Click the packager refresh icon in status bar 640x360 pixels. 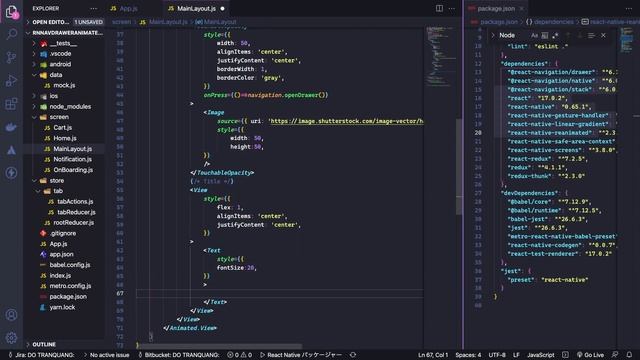[353, 355]
